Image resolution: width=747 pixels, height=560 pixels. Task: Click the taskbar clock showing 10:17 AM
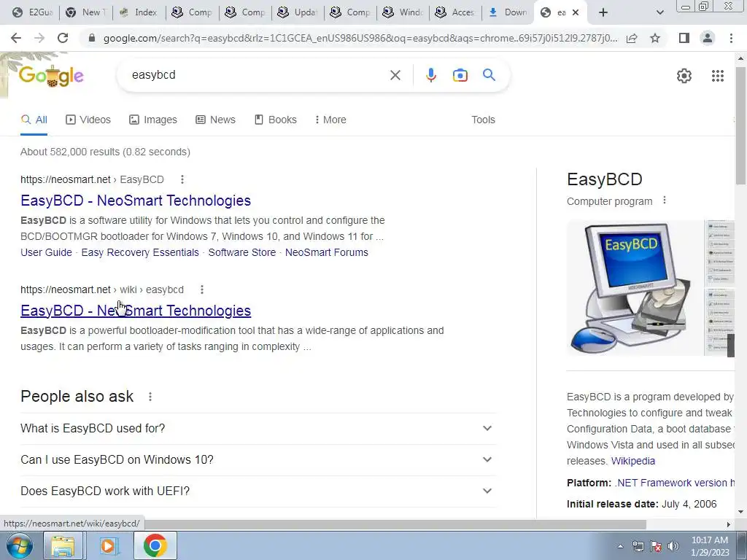tap(710, 546)
